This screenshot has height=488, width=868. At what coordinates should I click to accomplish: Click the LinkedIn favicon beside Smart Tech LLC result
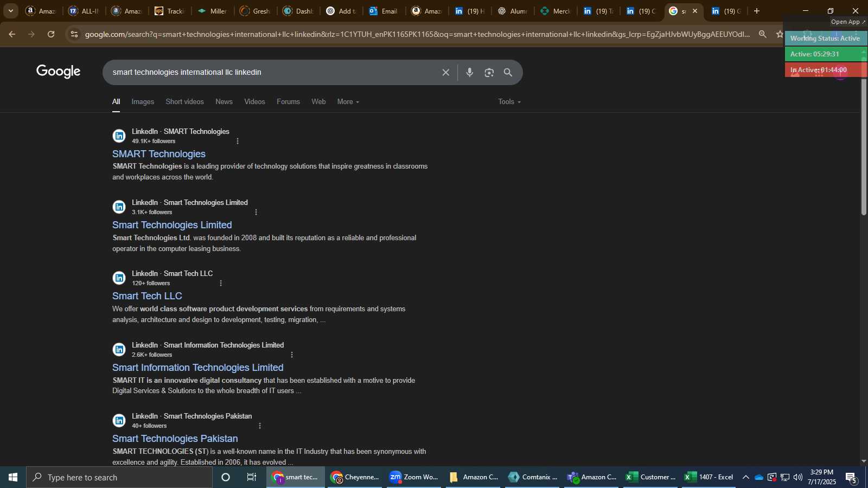click(119, 278)
